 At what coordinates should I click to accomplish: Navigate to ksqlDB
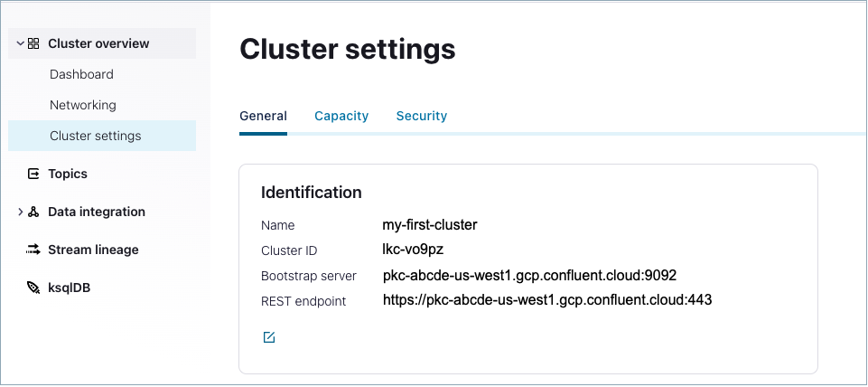[x=70, y=288]
